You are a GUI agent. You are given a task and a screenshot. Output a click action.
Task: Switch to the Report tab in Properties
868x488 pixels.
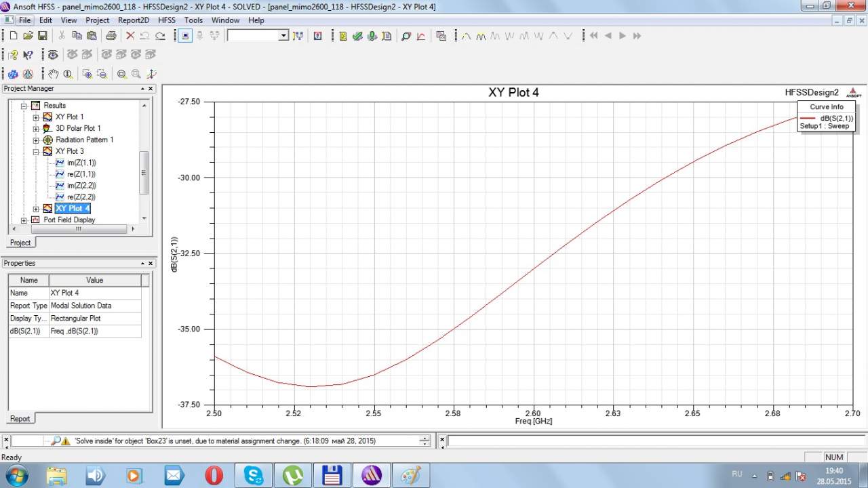point(20,418)
